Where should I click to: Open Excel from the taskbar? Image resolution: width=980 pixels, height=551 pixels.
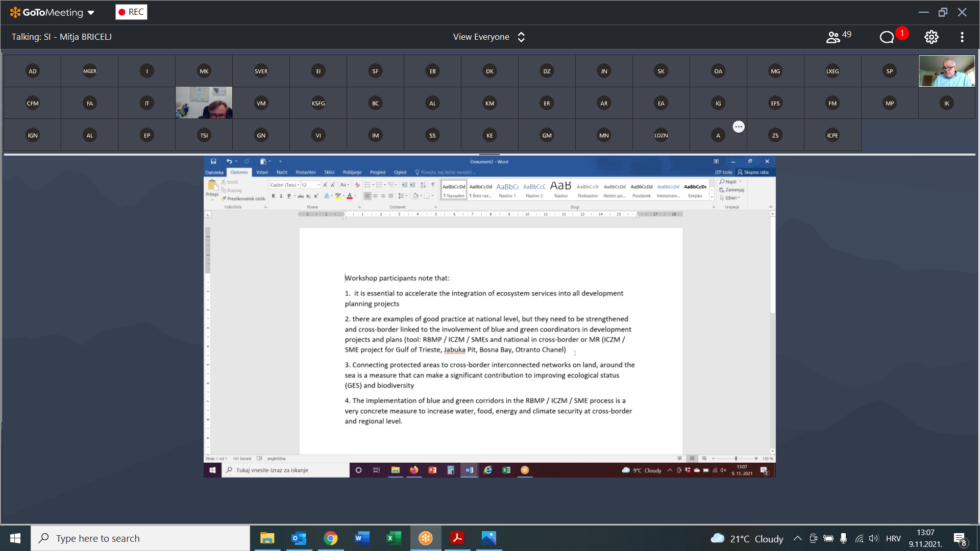coord(394,538)
